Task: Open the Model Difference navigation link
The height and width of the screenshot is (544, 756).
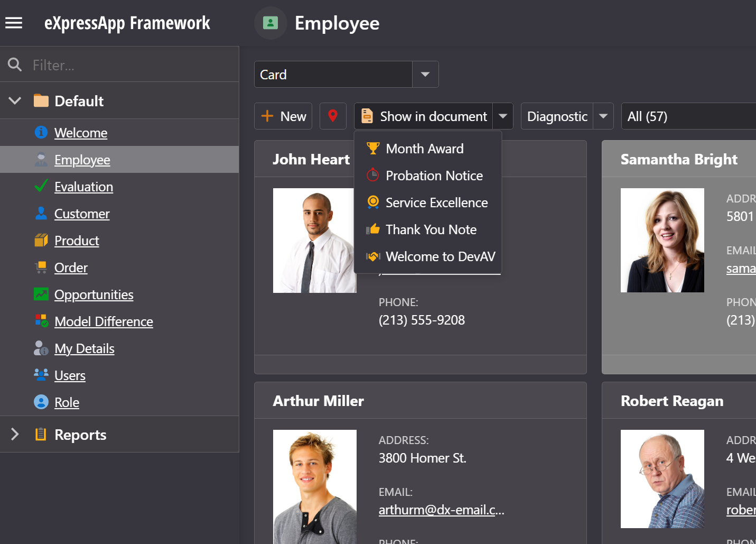Action: 104,321
